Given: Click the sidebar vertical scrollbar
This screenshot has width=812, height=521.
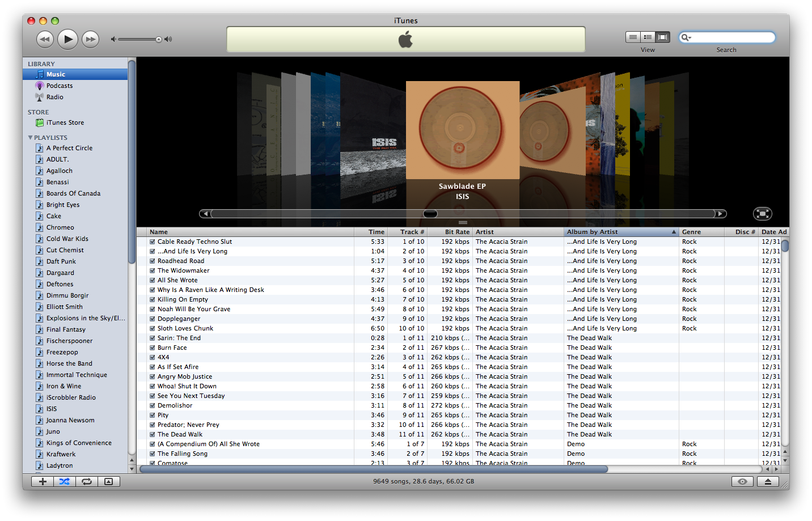Looking at the screenshot, I should 132,162.
